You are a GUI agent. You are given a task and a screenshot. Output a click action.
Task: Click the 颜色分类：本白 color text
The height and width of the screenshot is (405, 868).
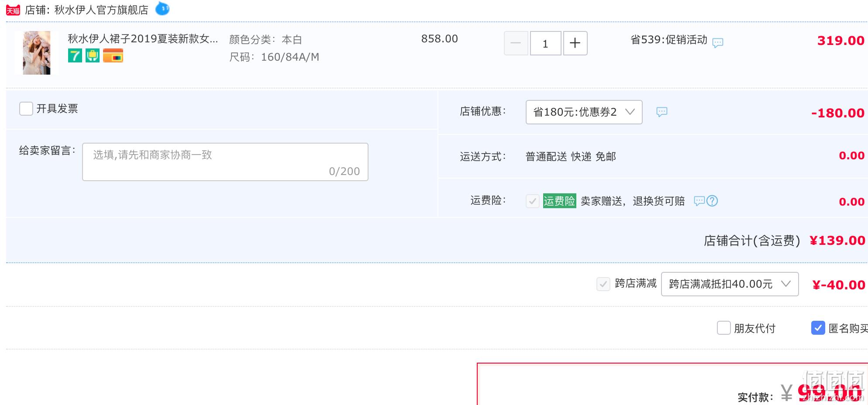tap(266, 40)
